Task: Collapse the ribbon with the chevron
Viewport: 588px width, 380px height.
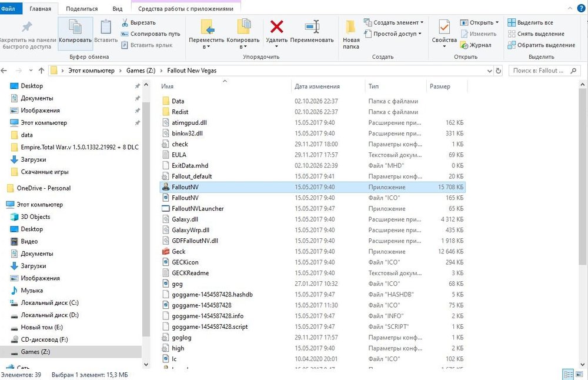Action: coord(570,8)
